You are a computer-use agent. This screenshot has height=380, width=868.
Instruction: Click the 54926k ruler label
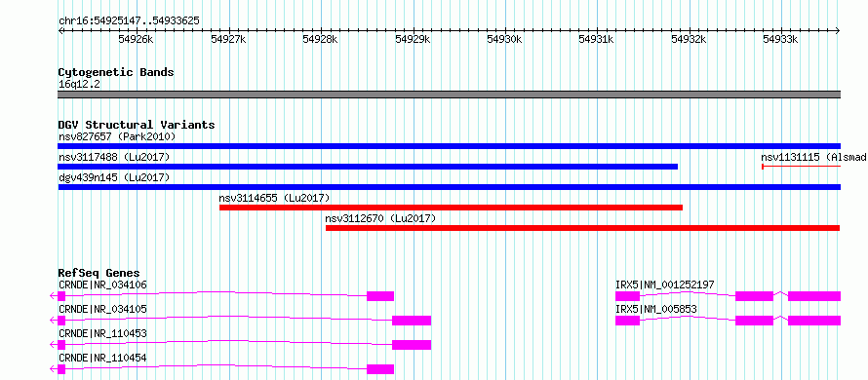(x=137, y=39)
